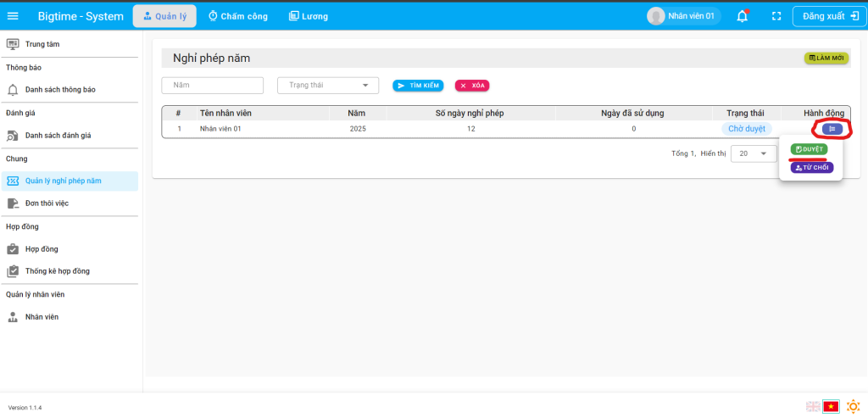Choose Từ chối in the action popup
Screen dimensions: 868x418
click(811, 168)
